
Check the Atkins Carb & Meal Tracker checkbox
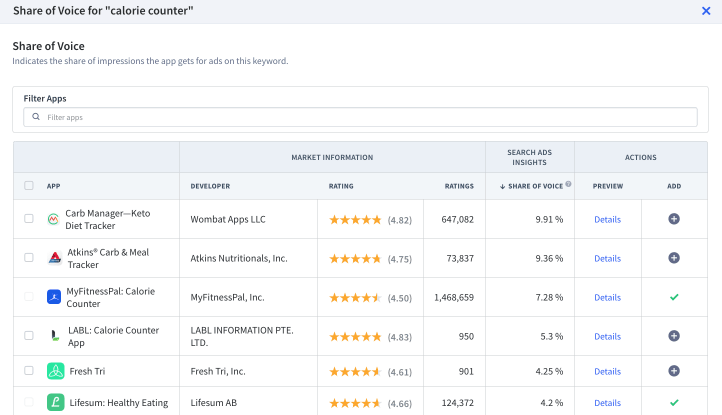click(29, 257)
